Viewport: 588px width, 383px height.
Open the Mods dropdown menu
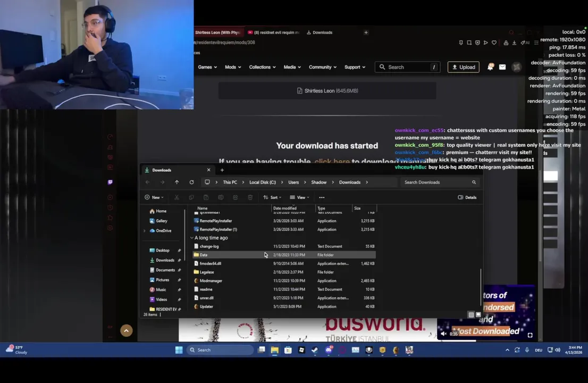click(x=233, y=67)
